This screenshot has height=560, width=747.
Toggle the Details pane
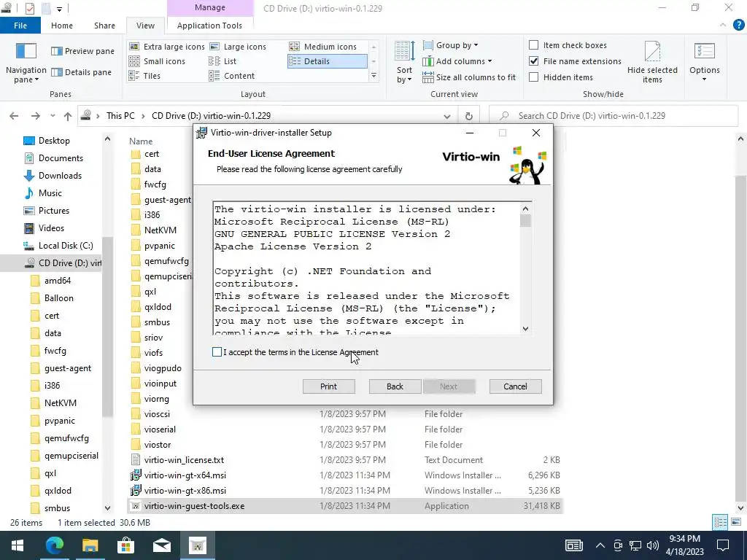click(82, 72)
